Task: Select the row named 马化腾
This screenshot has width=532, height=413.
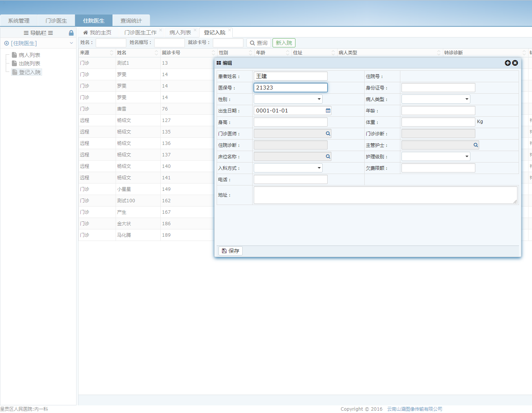Action: [146, 235]
